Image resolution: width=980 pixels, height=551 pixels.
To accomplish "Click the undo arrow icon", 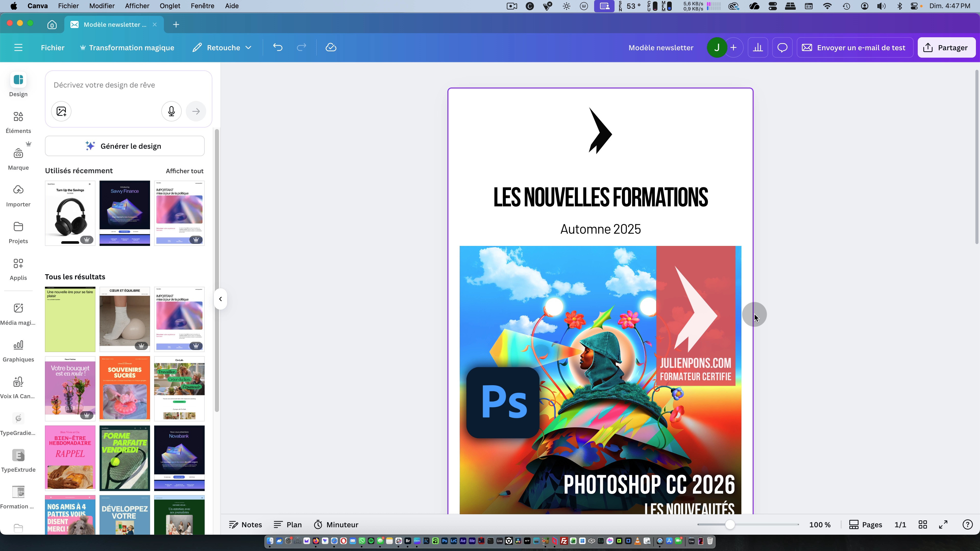I will tap(278, 47).
